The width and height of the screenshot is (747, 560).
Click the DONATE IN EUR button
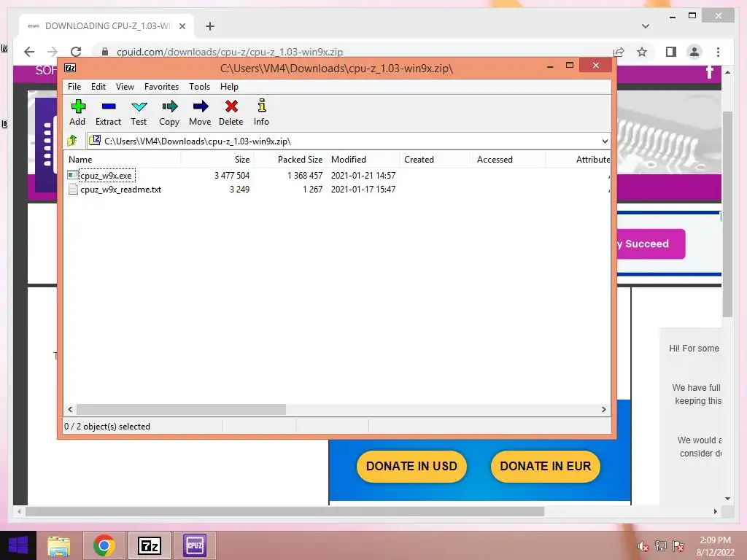coord(546,466)
